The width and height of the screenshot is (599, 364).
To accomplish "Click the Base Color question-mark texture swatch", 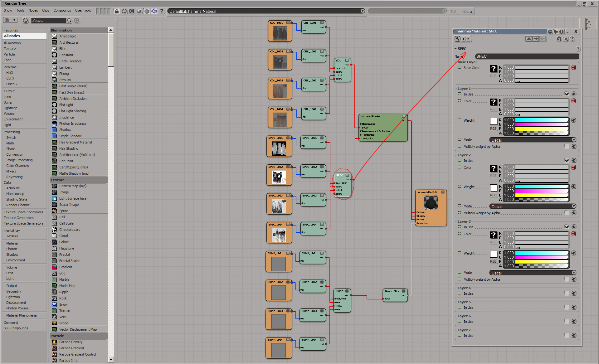I will click(x=493, y=69).
